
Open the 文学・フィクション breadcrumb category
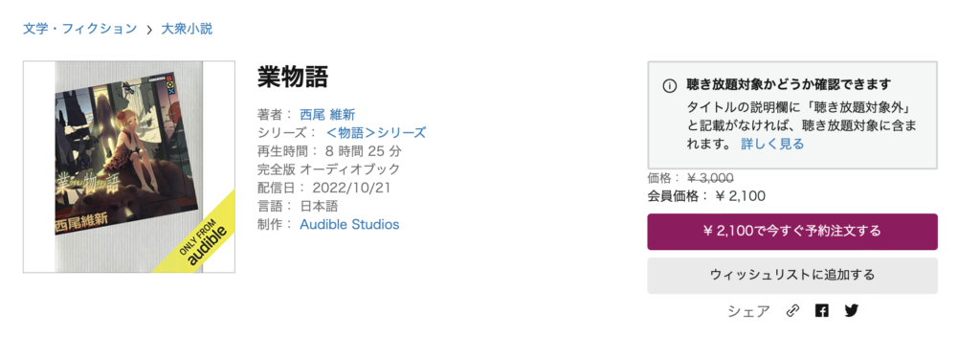point(80,29)
